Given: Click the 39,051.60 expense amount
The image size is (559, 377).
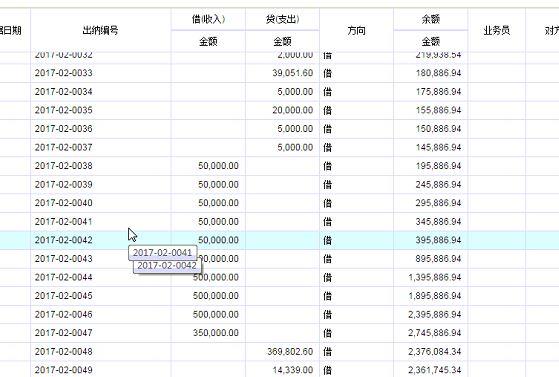Looking at the screenshot, I should coord(293,73).
